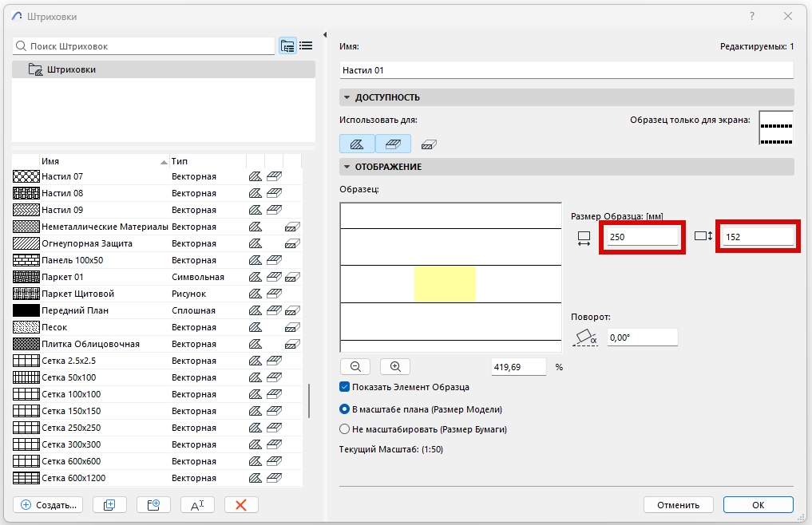Click the sample height icon
812x525 pixels.
pyautogui.click(x=703, y=236)
